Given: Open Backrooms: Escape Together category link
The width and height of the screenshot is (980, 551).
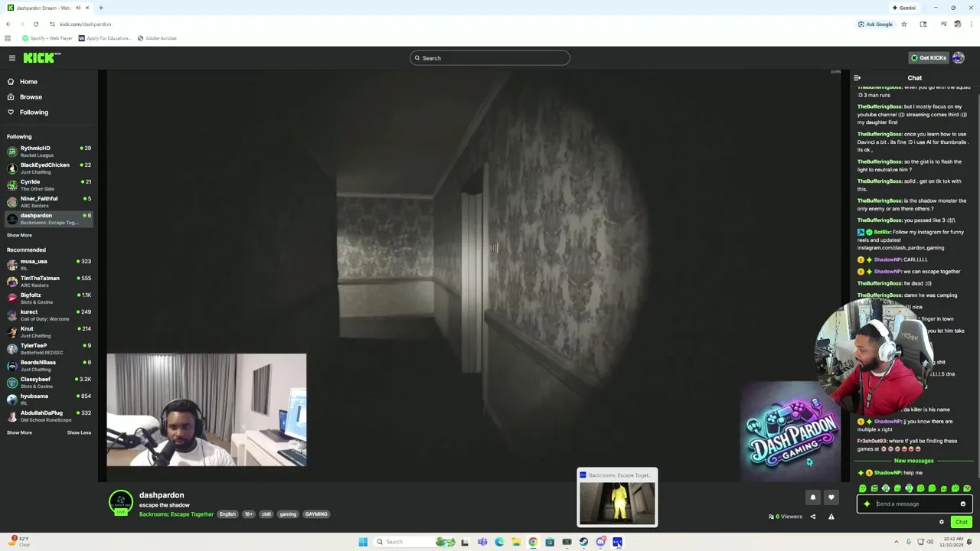Looking at the screenshot, I should (176, 514).
